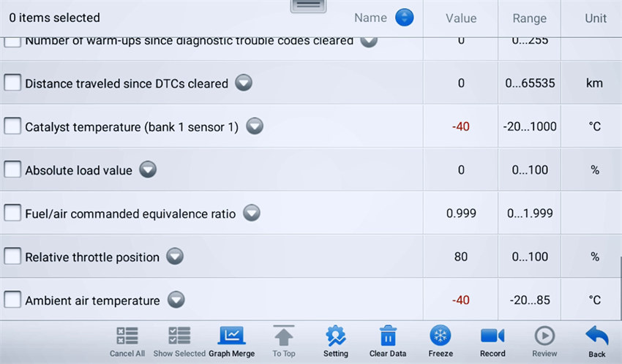622x364 pixels.
Task: Pull down the top drawer handle
Action: [308, 6]
